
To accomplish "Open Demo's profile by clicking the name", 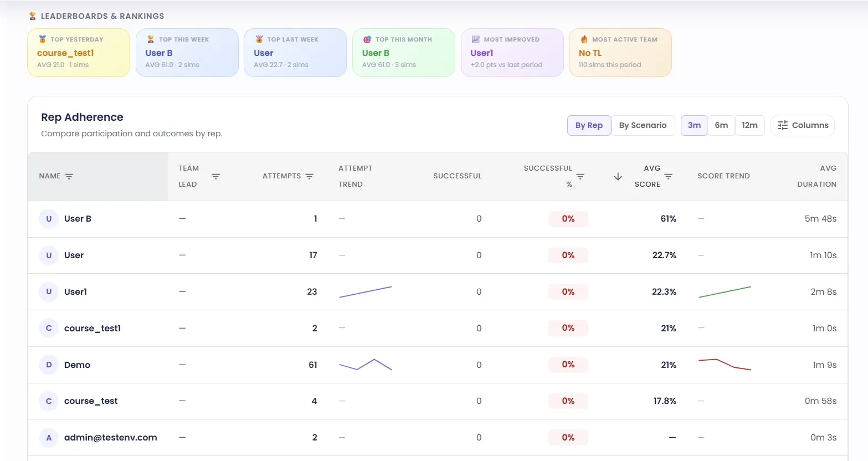I will click(x=77, y=365).
